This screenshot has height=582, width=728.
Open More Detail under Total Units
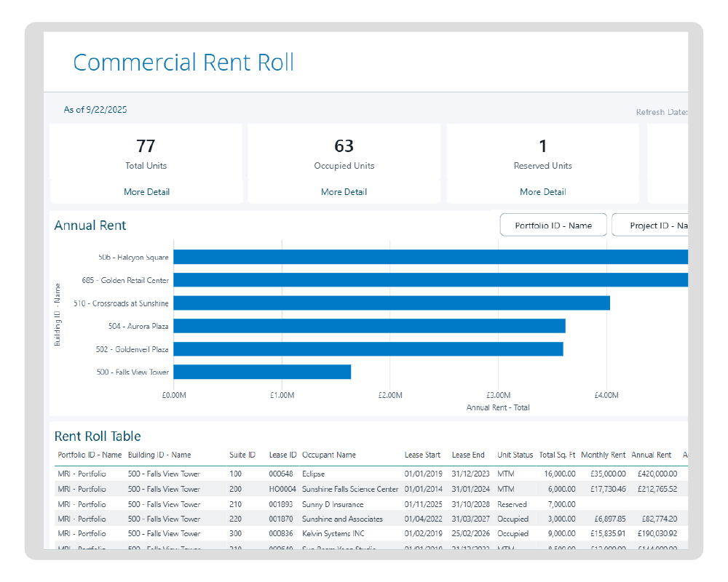[x=146, y=192]
